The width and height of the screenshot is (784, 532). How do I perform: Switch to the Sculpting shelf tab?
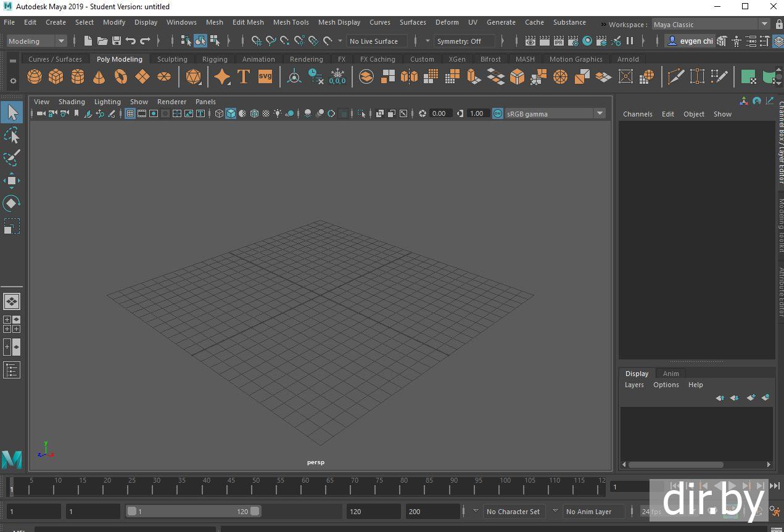[172, 59]
